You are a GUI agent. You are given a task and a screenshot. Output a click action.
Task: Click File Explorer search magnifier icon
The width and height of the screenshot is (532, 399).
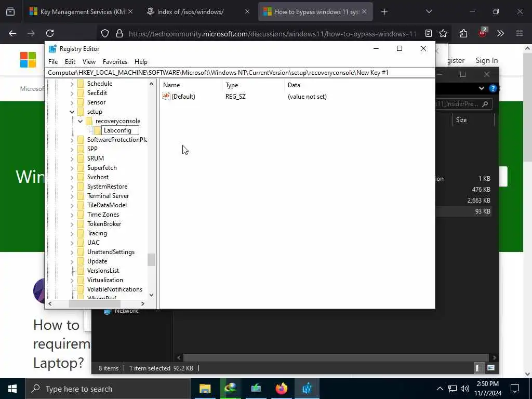tap(485, 104)
